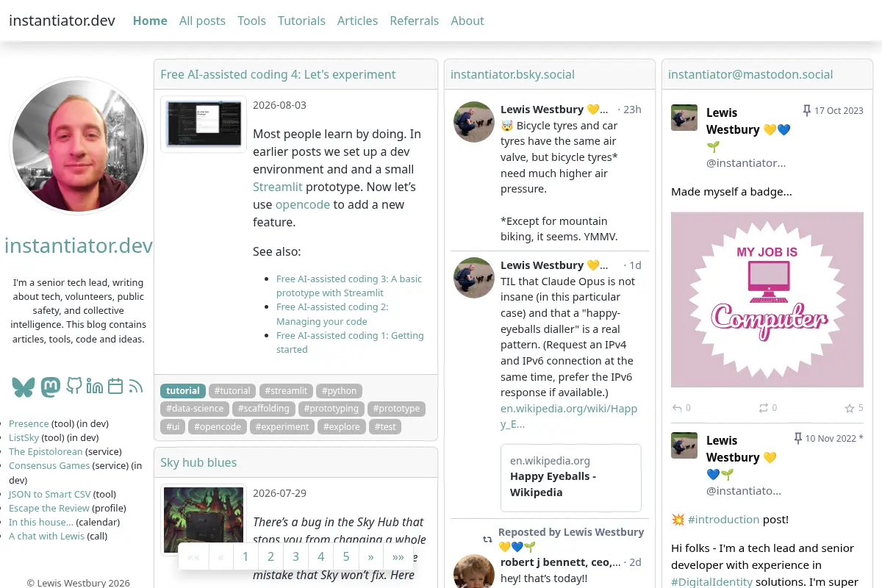Filter by the #prototyping tag
The width and height of the screenshot is (882, 588).
click(331, 409)
